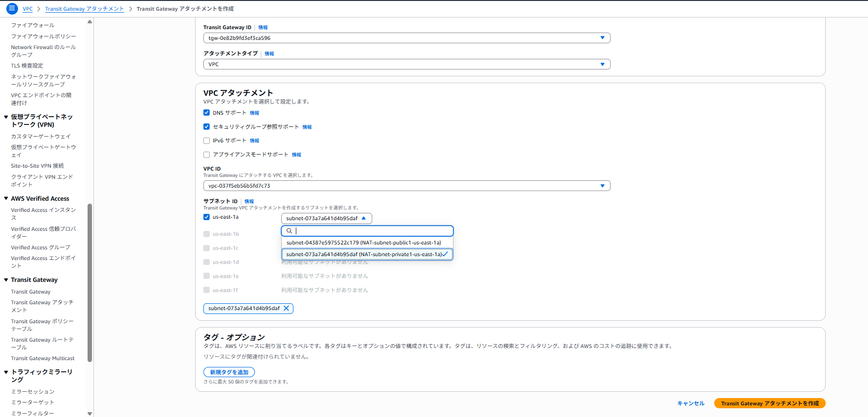Remove subnet-073a7a641d4b95daf tag with X icon
This screenshot has height=417, width=868.
286,308
